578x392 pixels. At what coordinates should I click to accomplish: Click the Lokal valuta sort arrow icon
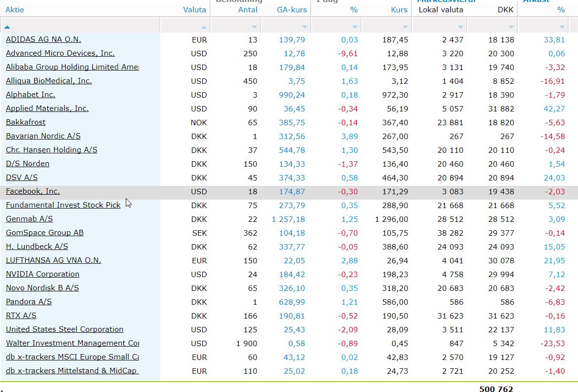pyautogui.click(x=461, y=27)
